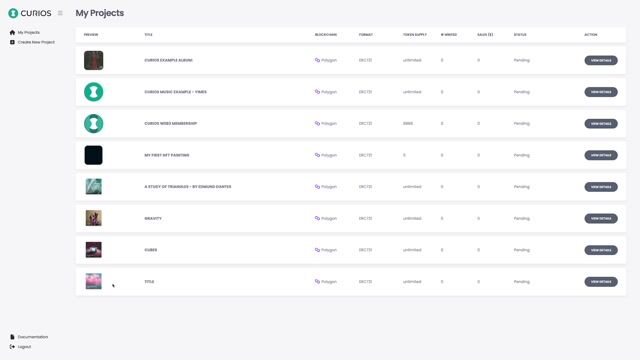Image resolution: width=640 pixels, height=360 pixels.
Task: Click the Logout link
Action: click(x=24, y=347)
